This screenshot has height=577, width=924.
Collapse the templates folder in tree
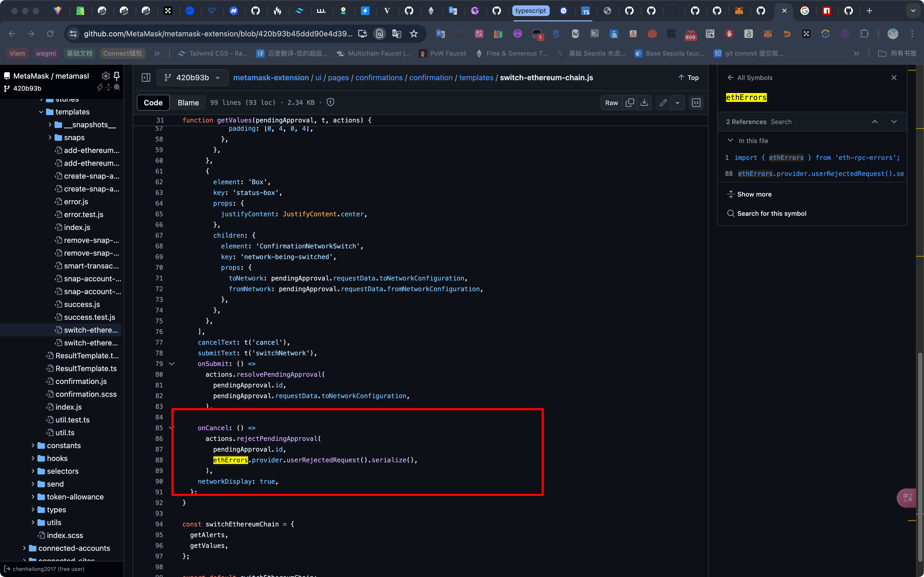tap(41, 112)
